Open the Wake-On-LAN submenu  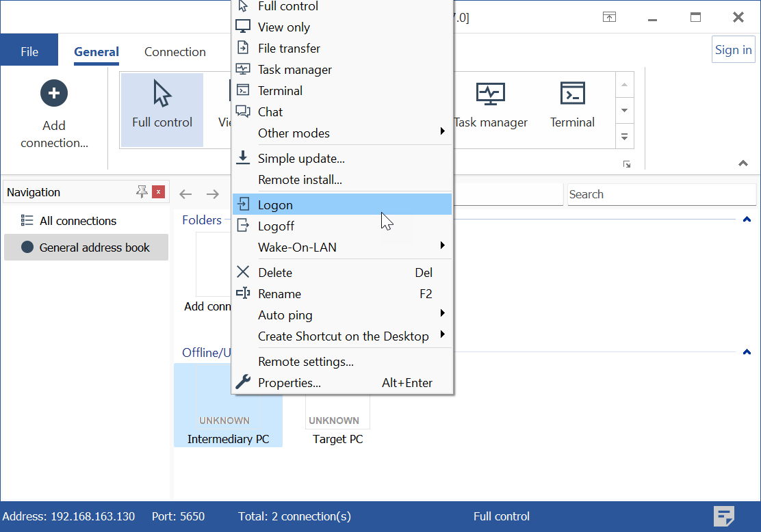coord(342,248)
